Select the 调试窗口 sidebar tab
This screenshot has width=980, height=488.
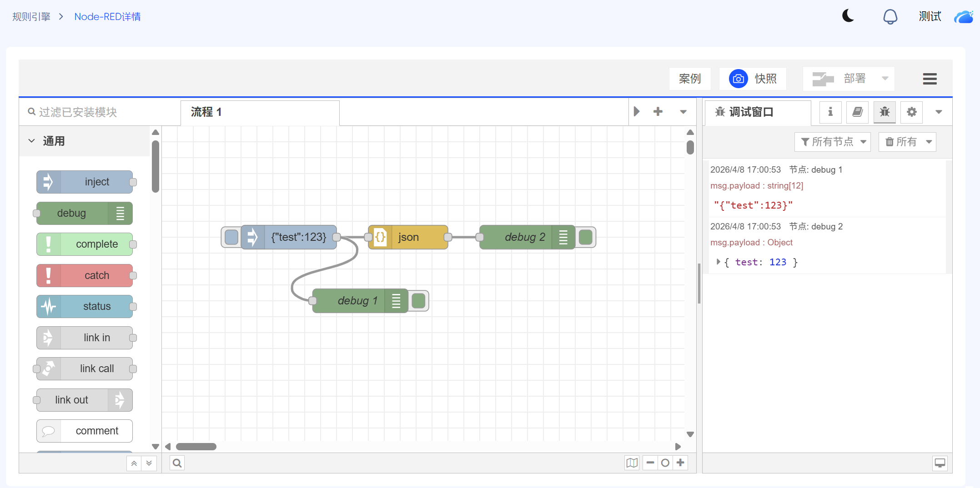pos(758,112)
